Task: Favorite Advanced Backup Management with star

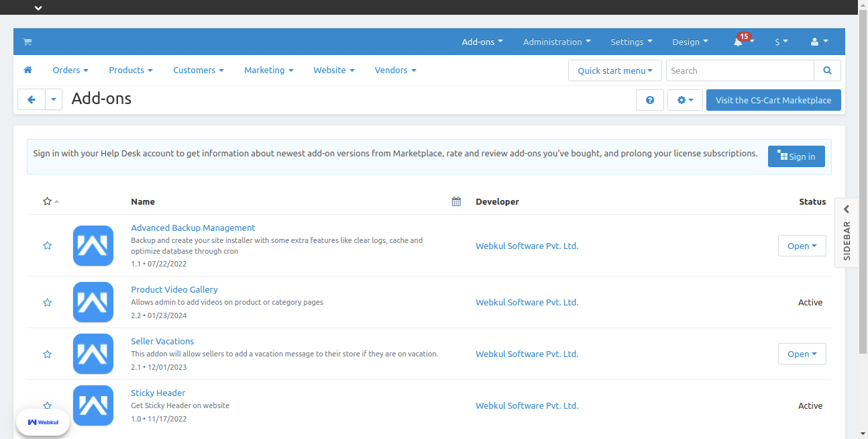Action: 47,246
